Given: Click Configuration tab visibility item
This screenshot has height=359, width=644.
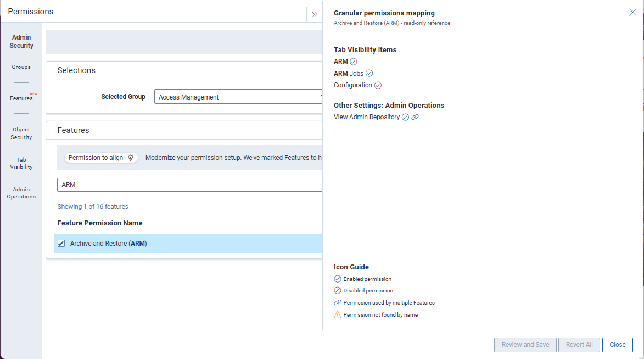Looking at the screenshot, I should [353, 85].
